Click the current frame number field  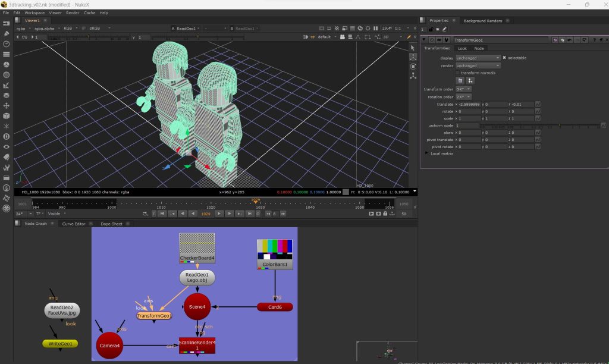pyautogui.click(x=206, y=214)
